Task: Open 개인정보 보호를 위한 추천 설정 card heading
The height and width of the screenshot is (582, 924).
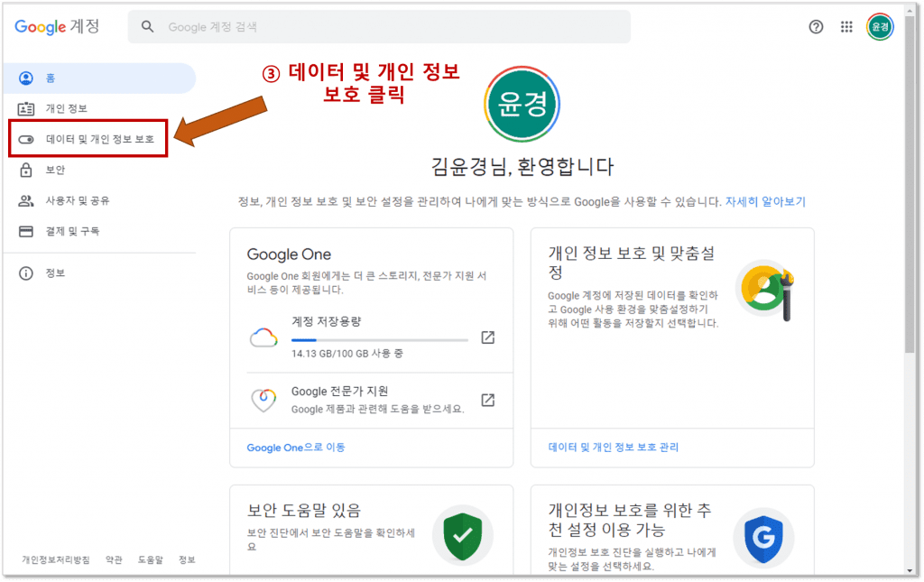Action: coord(629,520)
